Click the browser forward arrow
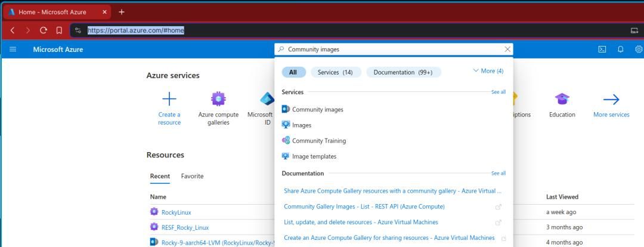The image size is (644, 247). [28, 30]
